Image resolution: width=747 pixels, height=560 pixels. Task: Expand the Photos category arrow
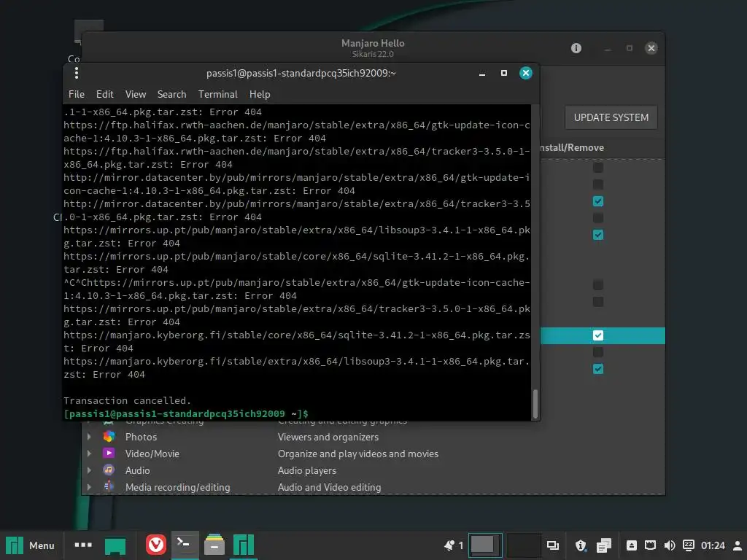click(x=89, y=436)
